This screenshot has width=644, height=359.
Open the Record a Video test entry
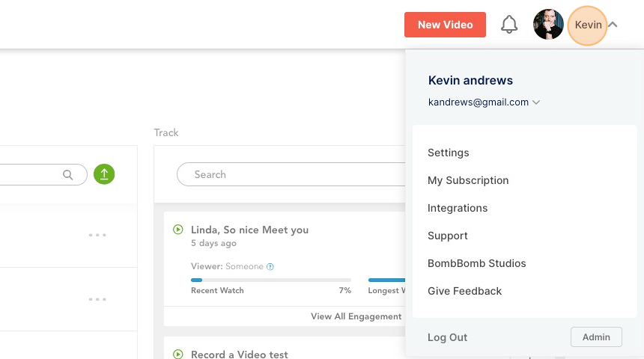coord(240,354)
